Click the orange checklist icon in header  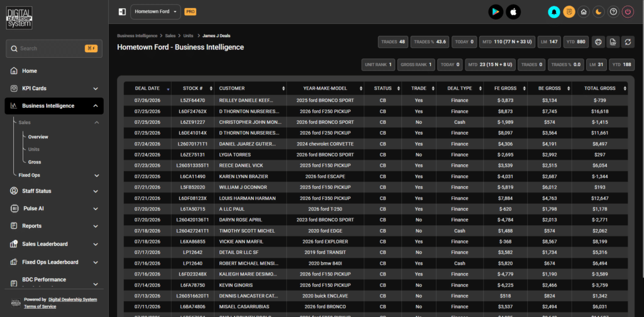pos(569,12)
